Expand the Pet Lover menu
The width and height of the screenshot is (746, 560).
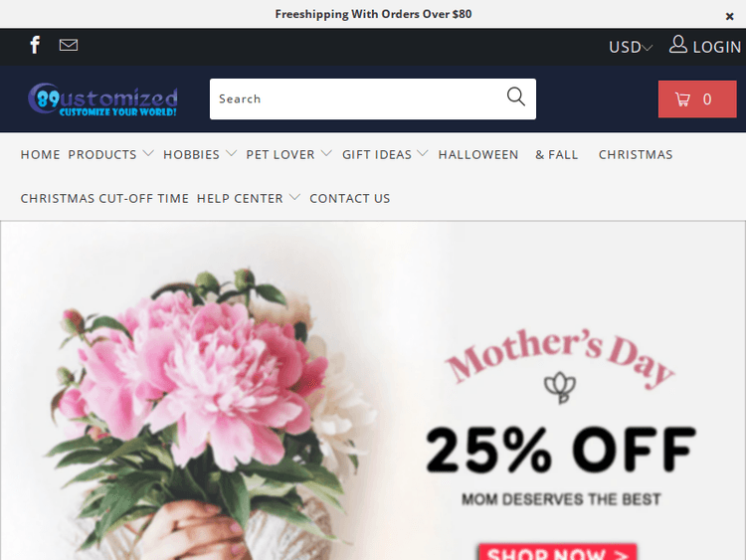[x=288, y=154]
